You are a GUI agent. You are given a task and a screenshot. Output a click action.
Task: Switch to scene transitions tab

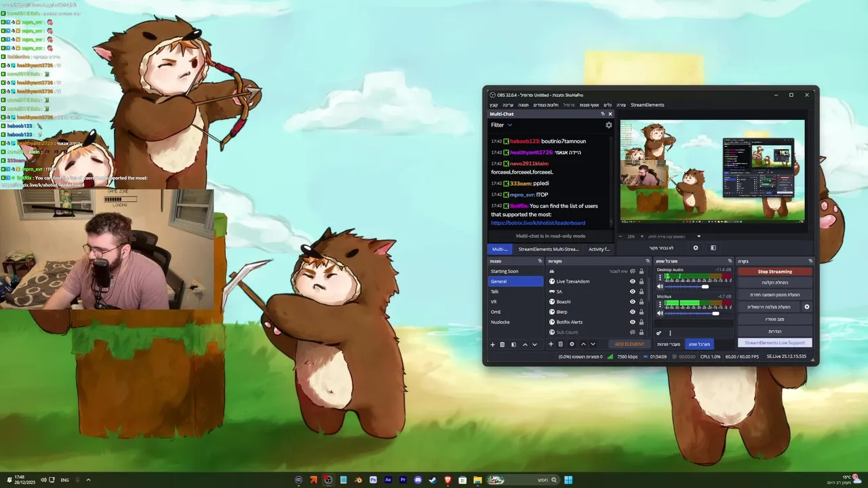[669, 344]
